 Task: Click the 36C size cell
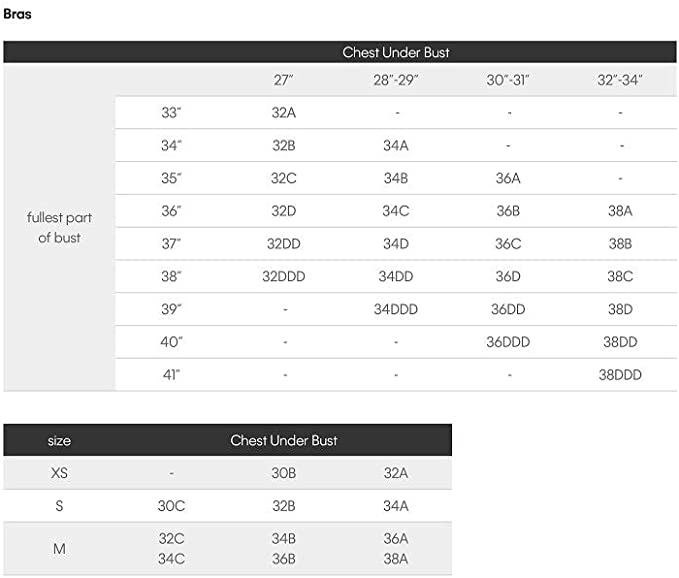tap(508, 244)
